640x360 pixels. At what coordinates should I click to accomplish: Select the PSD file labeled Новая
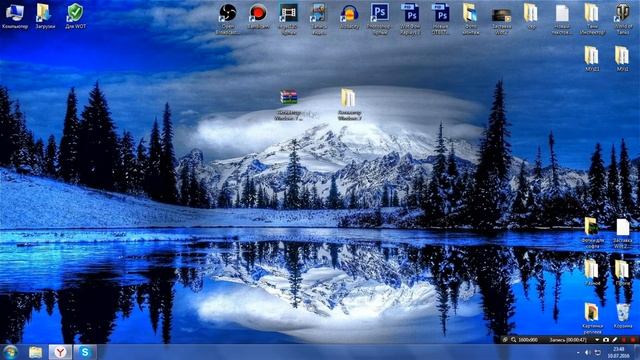(x=440, y=19)
